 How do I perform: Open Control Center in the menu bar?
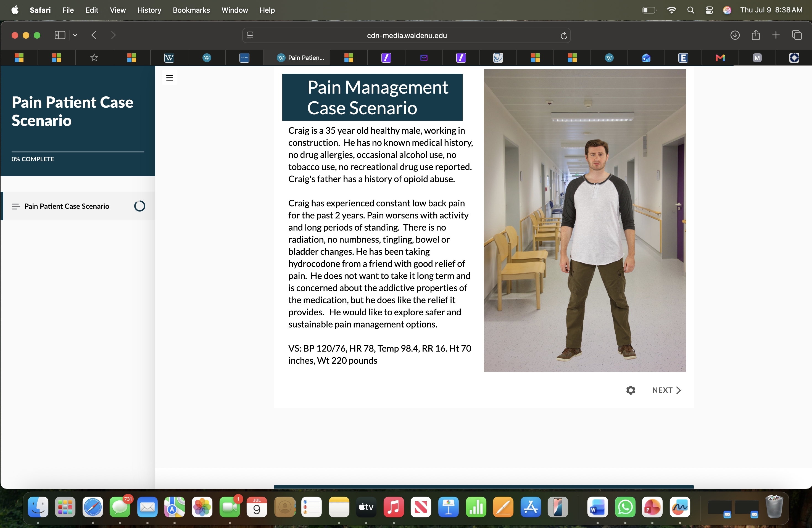pos(709,10)
